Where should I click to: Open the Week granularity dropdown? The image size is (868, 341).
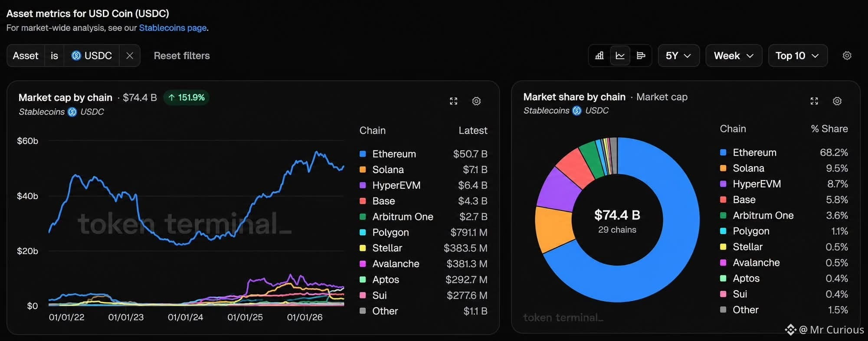734,56
